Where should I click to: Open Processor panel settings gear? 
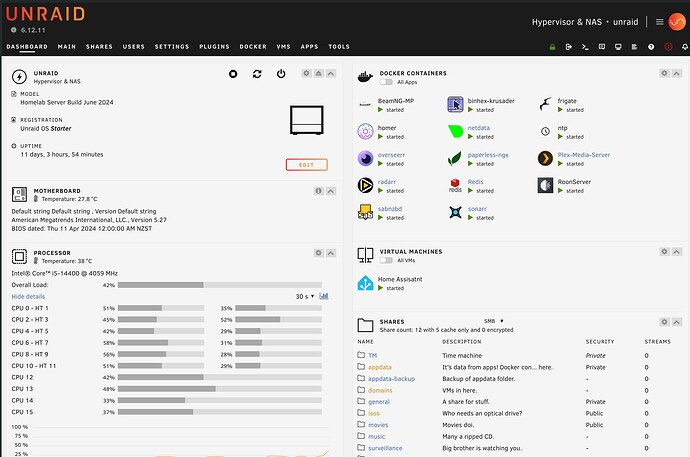[x=319, y=253]
